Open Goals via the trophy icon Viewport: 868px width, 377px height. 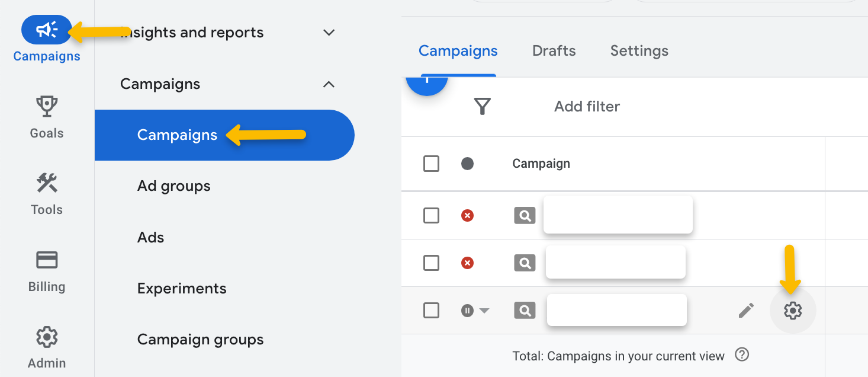47,107
